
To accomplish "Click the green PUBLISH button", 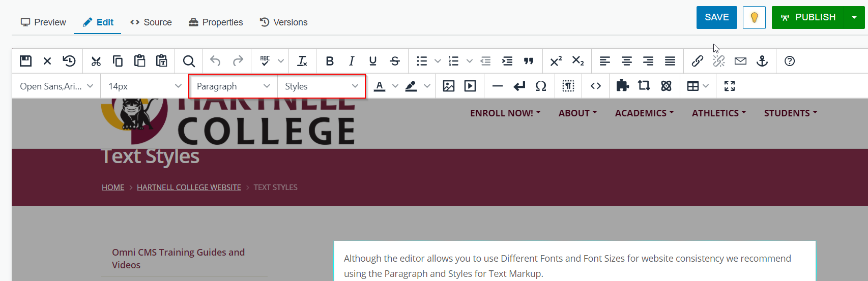I will [x=808, y=17].
